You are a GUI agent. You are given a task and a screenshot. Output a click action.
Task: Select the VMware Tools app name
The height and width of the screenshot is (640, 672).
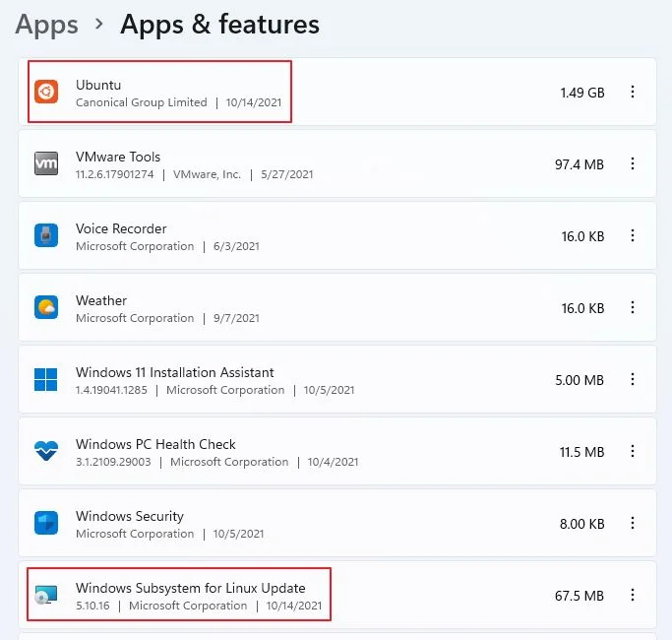(118, 157)
